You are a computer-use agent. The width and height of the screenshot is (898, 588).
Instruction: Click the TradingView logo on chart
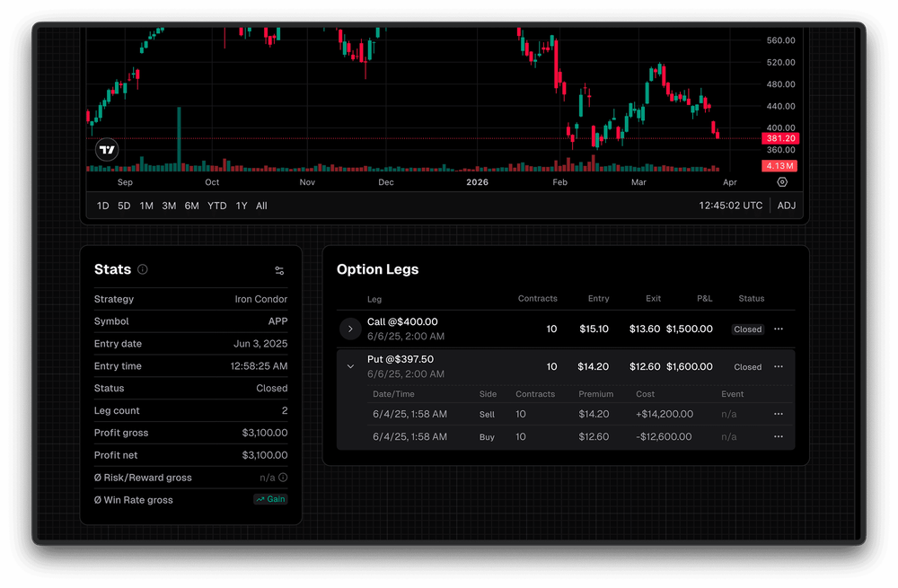[107, 150]
